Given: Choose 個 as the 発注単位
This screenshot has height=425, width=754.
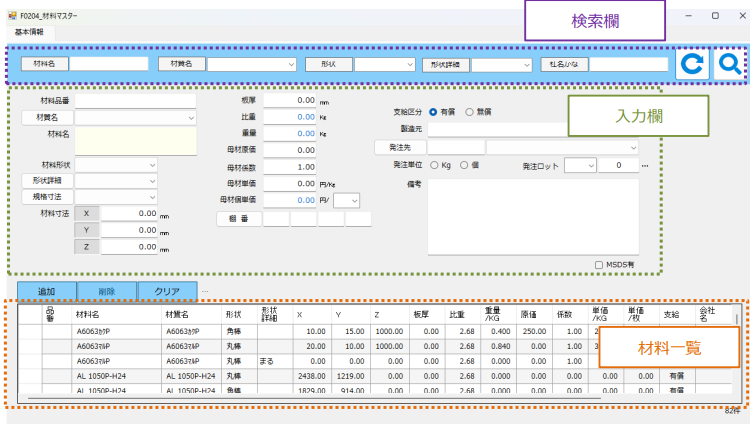Looking at the screenshot, I should (464, 165).
